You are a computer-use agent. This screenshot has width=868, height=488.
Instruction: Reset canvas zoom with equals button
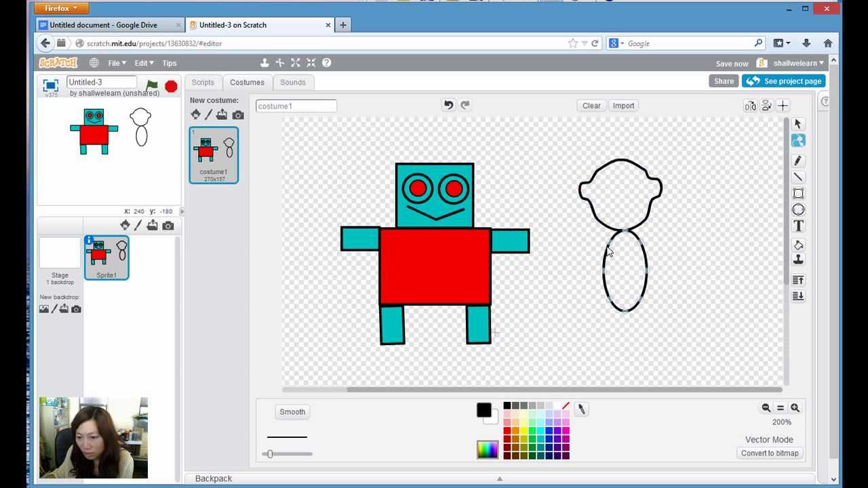[x=781, y=408]
